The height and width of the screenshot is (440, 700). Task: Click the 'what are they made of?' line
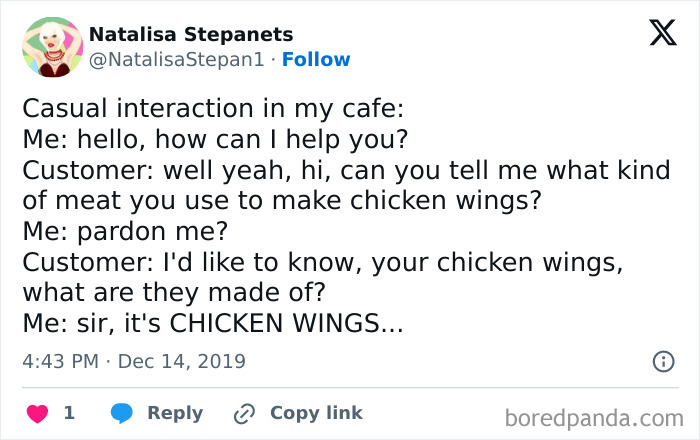[x=175, y=293]
